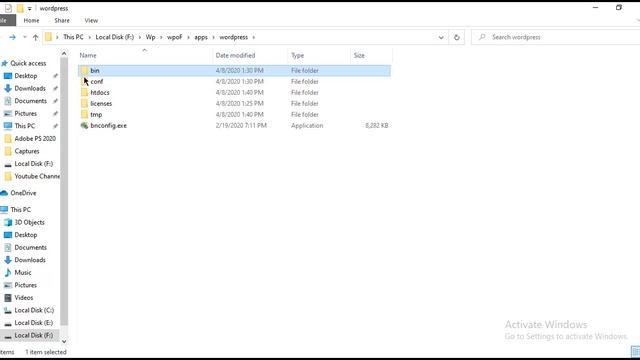Select OneDrive in navigation pane
The image size is (640, 360).
tap(23, 193)
